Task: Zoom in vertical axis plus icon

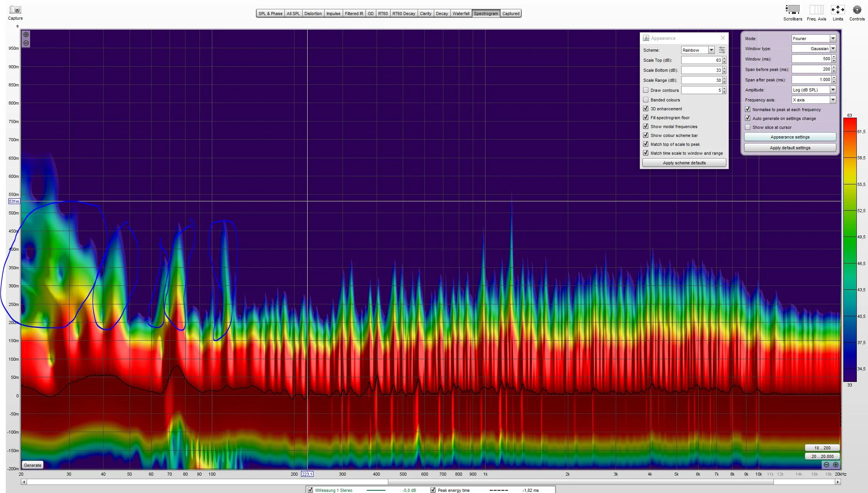Action: [x=26, y=35]
